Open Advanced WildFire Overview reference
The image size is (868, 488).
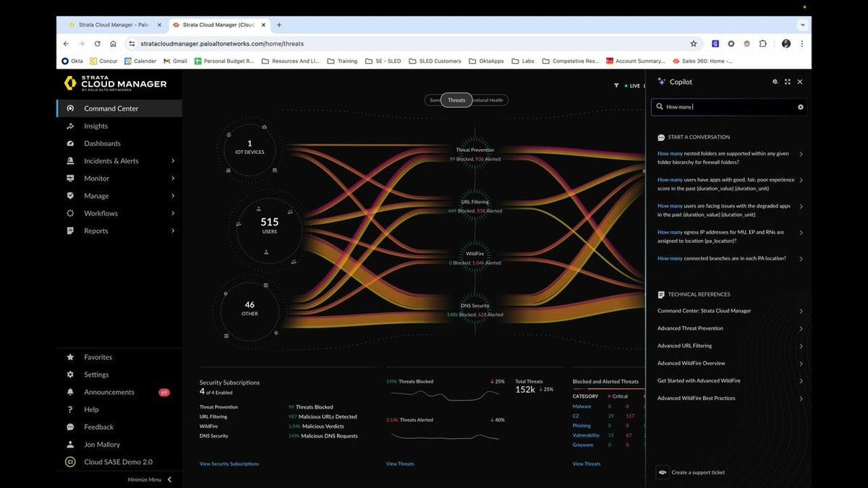(730, 363)
